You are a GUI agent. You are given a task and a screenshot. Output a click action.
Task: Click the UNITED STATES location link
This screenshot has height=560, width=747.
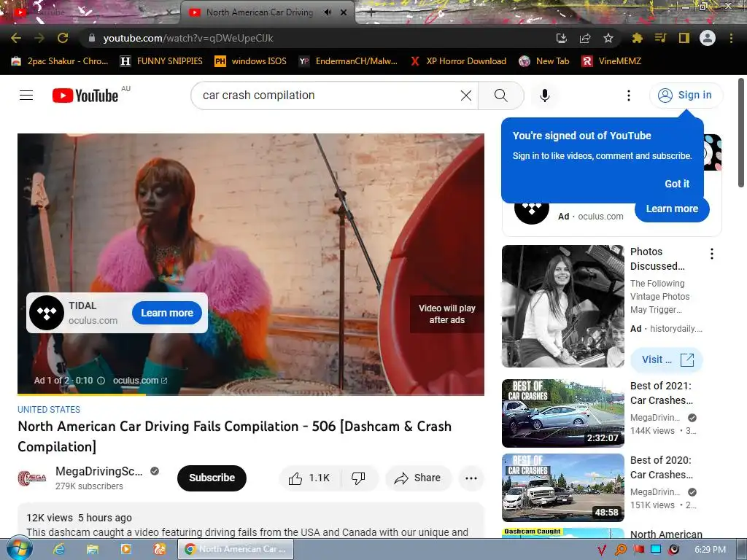pyautogui.click(x=49, y=410)
